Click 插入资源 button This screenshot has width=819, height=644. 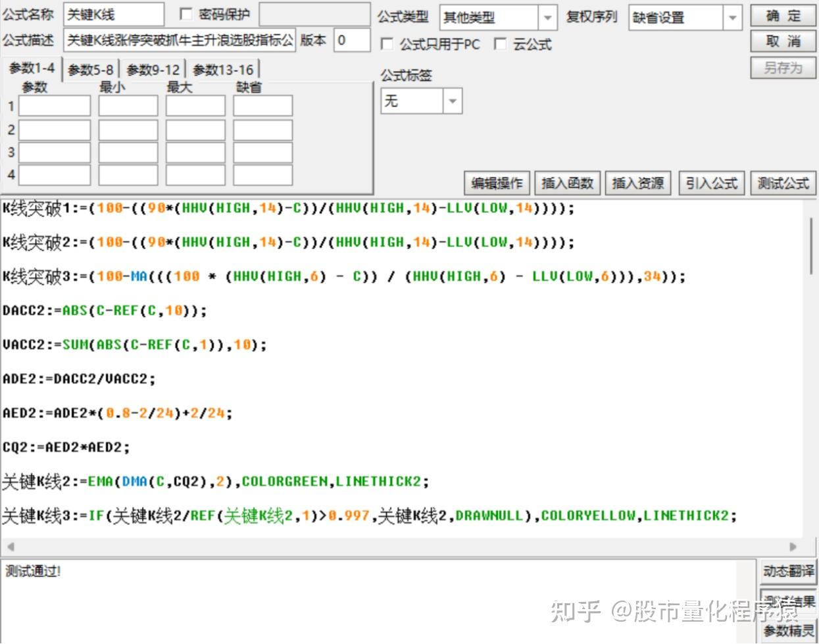(x=638, y=183)
